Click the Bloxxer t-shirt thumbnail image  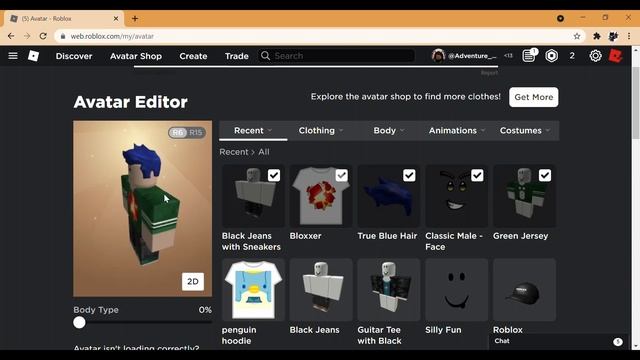pos(321,196)
